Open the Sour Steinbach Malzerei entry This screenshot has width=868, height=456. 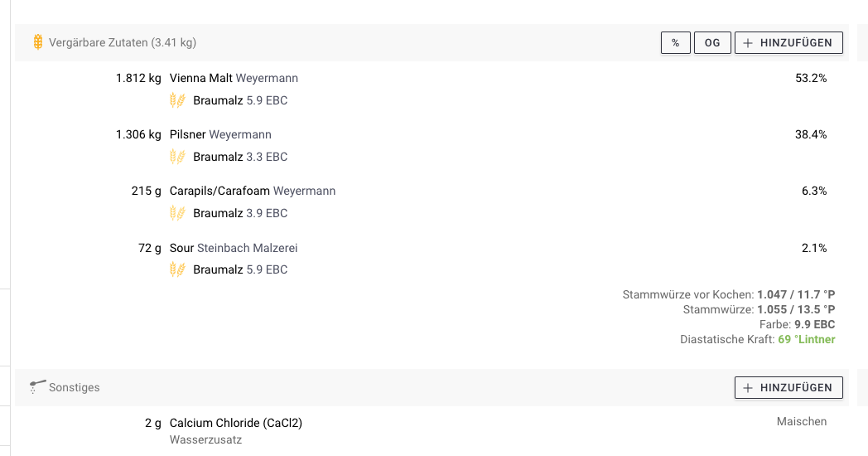[x=234, y=248]
